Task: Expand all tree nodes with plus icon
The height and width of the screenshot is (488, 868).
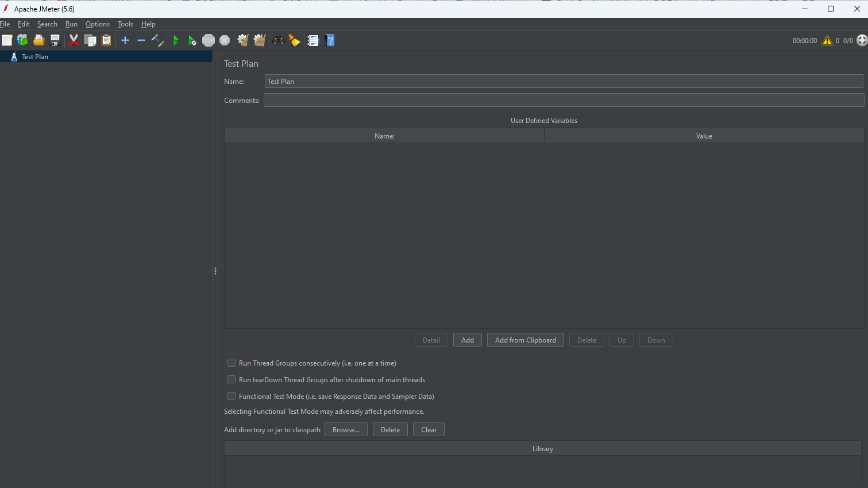Action: (125, 40)
